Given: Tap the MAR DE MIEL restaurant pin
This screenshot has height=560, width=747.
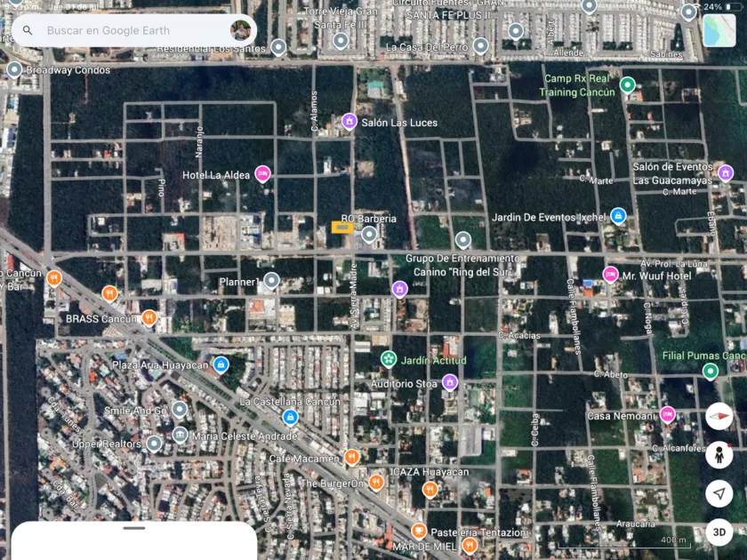Looking at the screenshot, I should [470, 545].
